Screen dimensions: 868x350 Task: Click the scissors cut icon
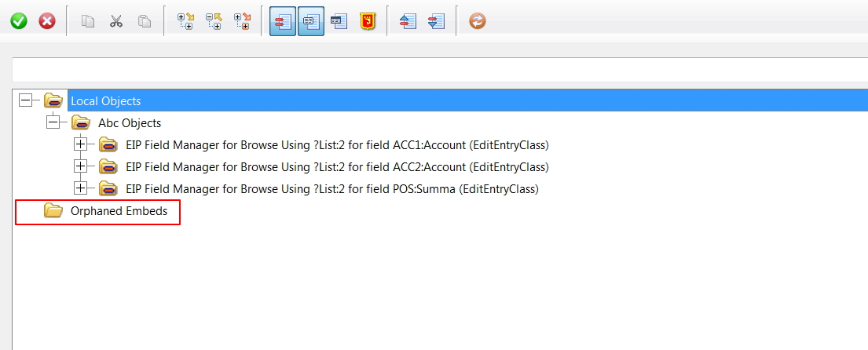coord(116,21)
